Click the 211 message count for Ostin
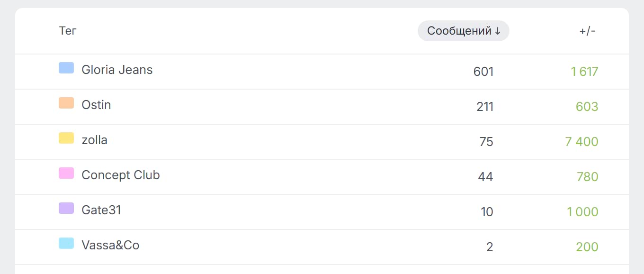The image size is (644, 274). (x=485, y=107)
